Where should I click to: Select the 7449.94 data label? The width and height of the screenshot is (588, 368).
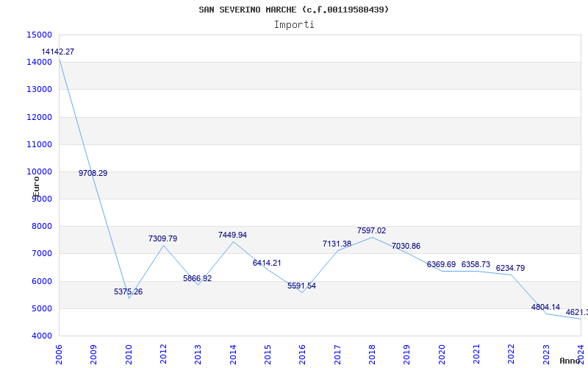232,235
